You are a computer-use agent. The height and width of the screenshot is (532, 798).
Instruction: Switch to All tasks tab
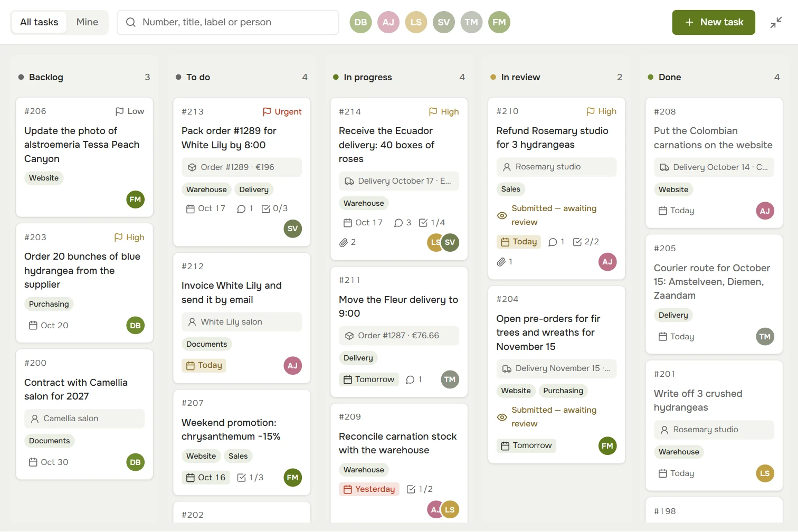(x=39, y=22)
